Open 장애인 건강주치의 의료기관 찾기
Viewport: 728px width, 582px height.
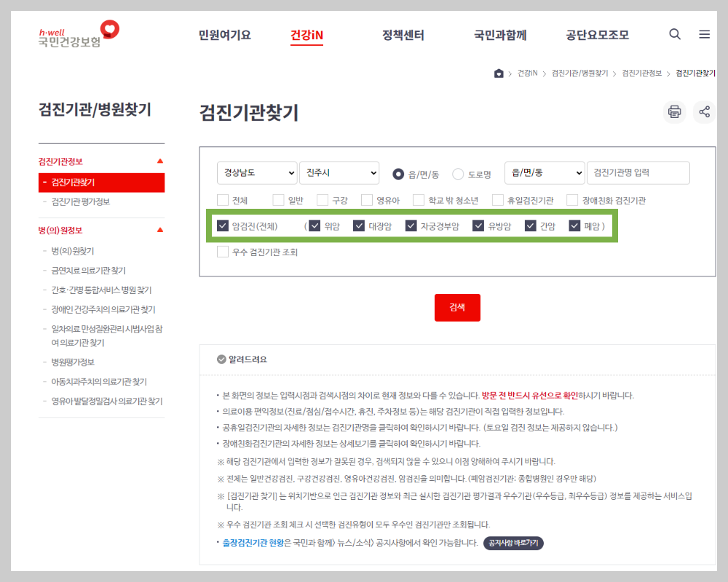coord(103,310)
